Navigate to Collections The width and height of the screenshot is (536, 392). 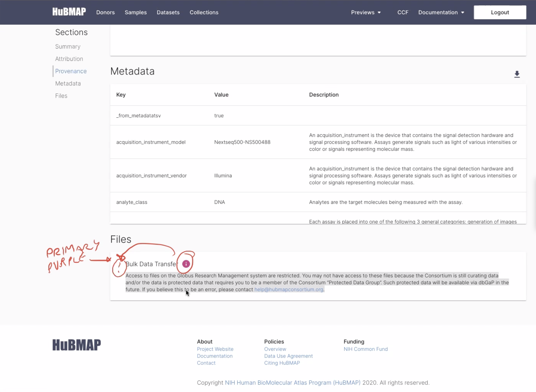(x=204, y=12)
